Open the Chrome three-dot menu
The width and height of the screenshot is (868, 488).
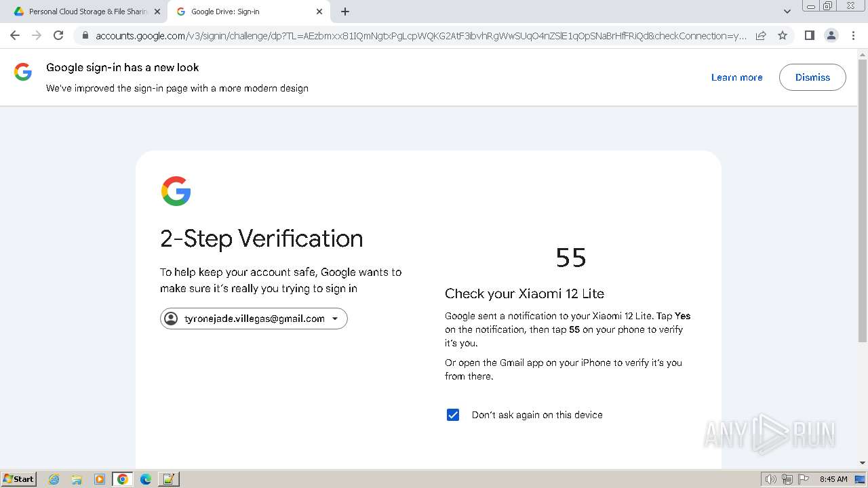tap(853, 35)
